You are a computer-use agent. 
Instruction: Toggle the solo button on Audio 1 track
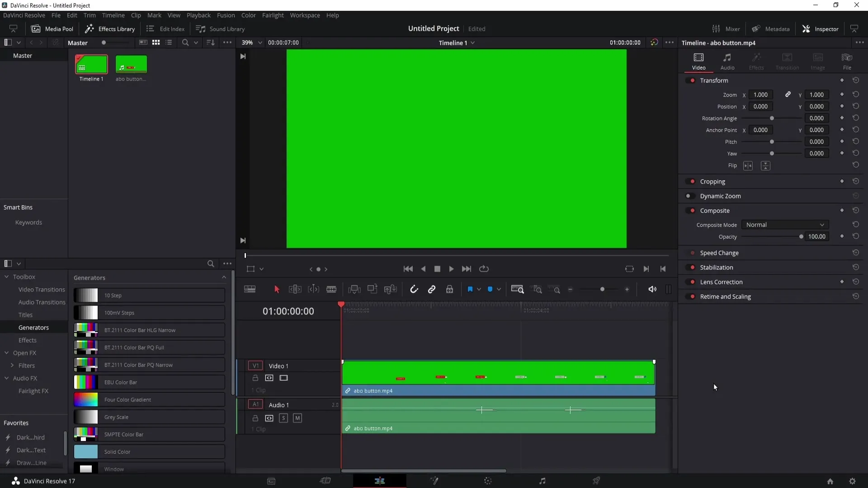coord(283,418)
